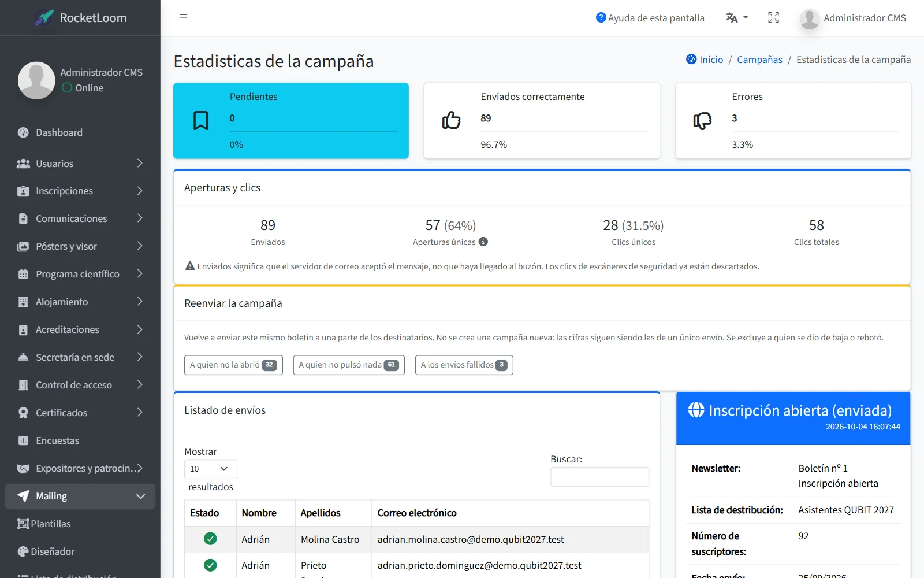Open Diseñador under Mailing
924x578 pixels.
pyautogui.click(x=80, y=551)
